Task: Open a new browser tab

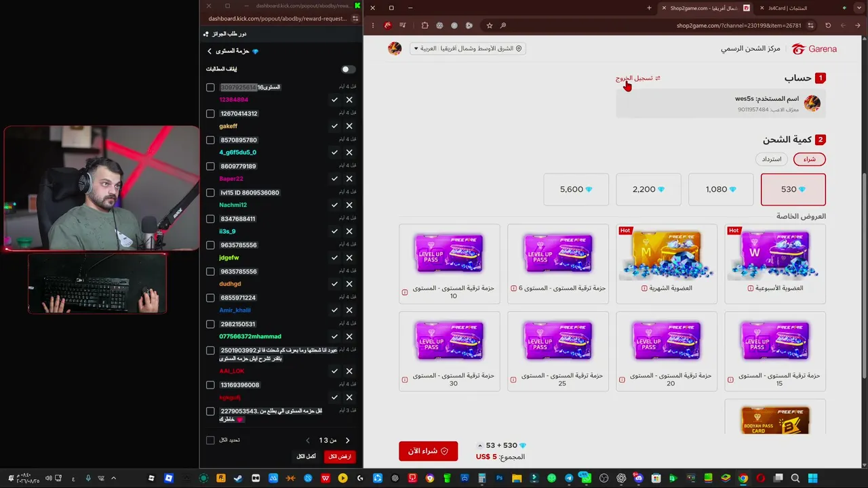Action: 649,8
